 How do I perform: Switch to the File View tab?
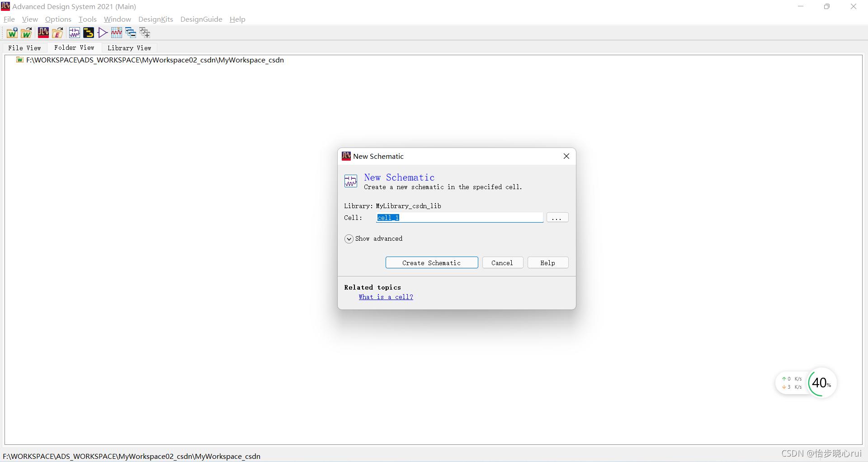click(x=24, y=48)
